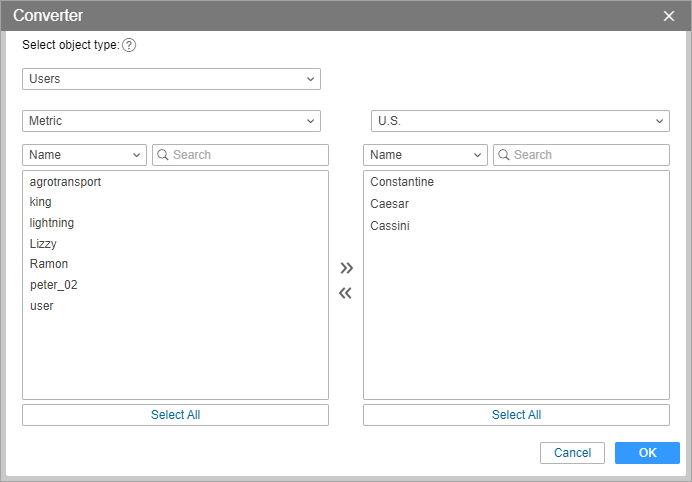
Task: Expand the Metric measurement dropdown
Action: coord(171,121)
